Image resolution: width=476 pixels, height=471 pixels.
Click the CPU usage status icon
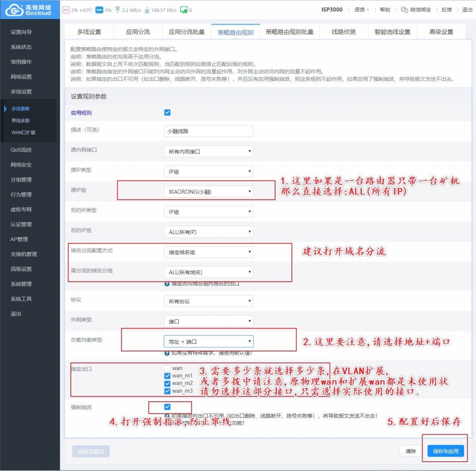pos(66,10)
